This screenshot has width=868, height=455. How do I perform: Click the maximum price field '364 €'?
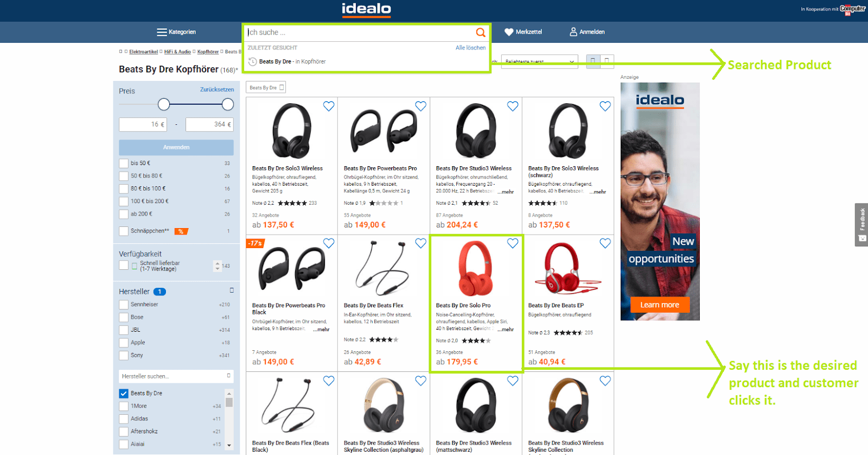[209, 124]
